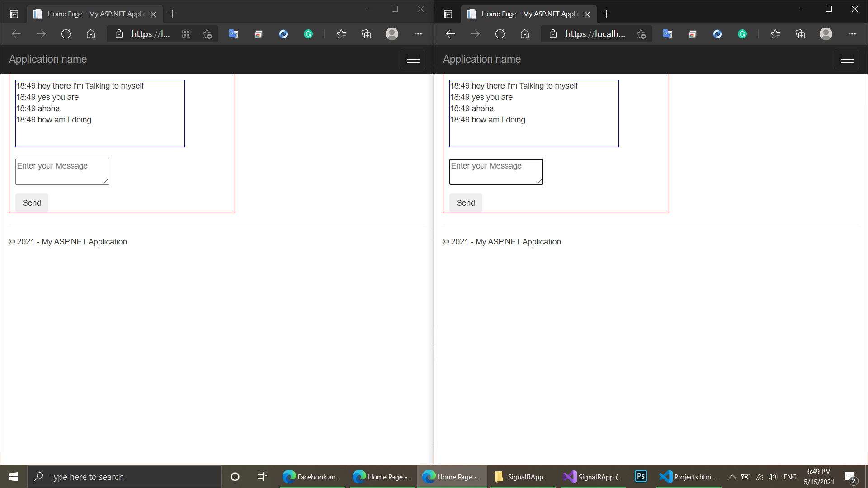The height and width of the screenshot is (488, 868).
Task: Open the apps grid icon in left address bar
Action: (x=186, y=34)
